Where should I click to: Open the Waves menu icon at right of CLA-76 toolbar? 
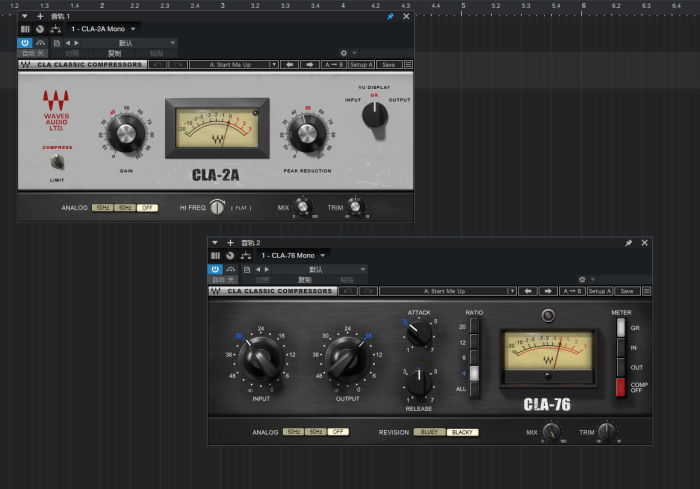click(647, 291)
